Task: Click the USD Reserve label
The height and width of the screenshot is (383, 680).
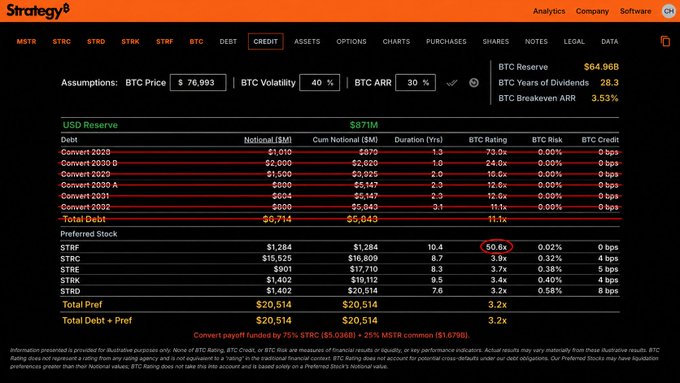Action: click(90, 125)
